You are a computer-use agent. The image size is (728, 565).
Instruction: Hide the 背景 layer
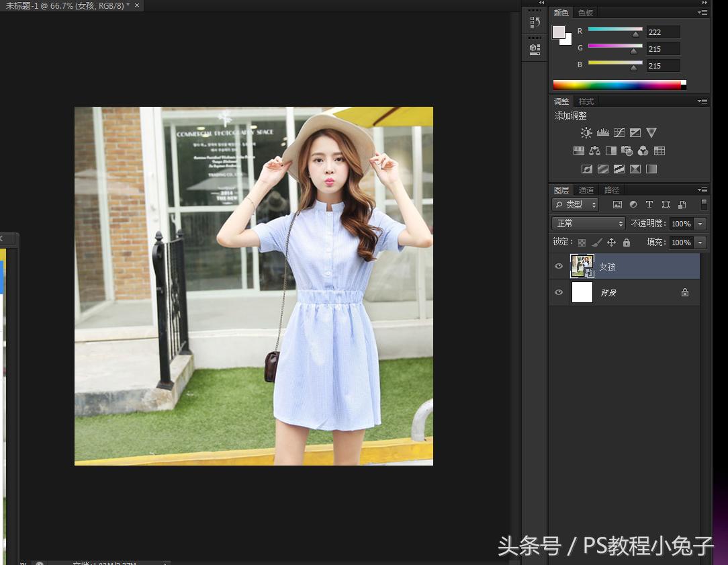coord(559,292)
